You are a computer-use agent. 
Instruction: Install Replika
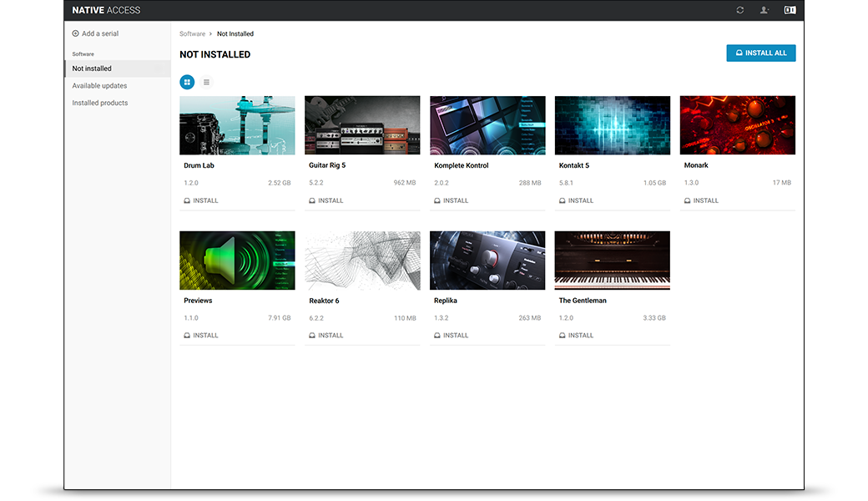(452, 336)
